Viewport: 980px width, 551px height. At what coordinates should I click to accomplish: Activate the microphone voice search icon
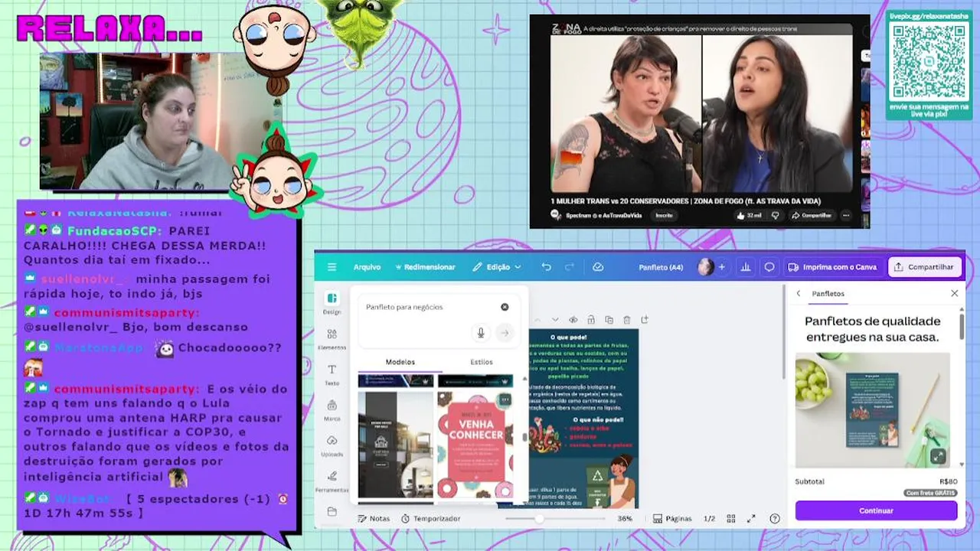(481, 332)
